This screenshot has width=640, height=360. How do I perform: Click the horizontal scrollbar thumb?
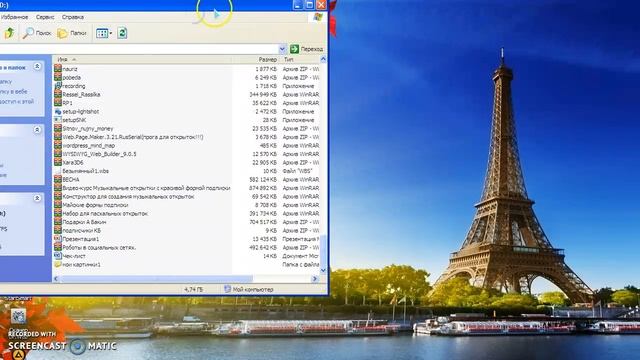point(156,279)
